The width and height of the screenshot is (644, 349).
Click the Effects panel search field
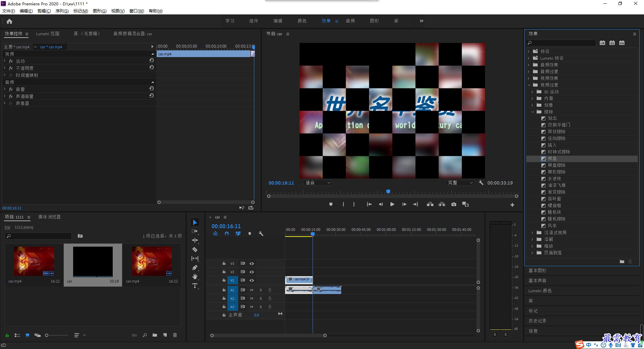(x=561, y=43)
